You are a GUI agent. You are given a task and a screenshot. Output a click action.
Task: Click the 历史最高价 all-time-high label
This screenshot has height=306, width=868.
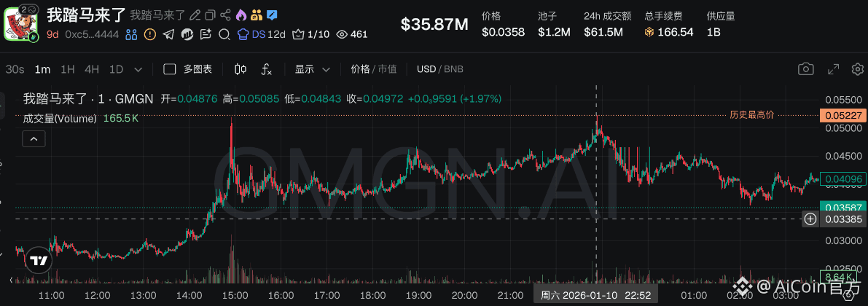[751, 115]
